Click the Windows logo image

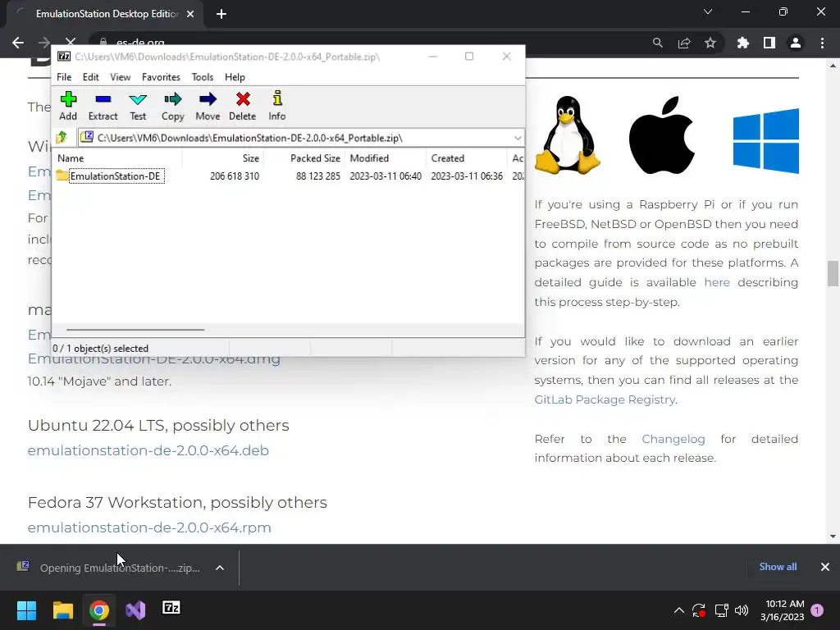click(x=765, y=141)
